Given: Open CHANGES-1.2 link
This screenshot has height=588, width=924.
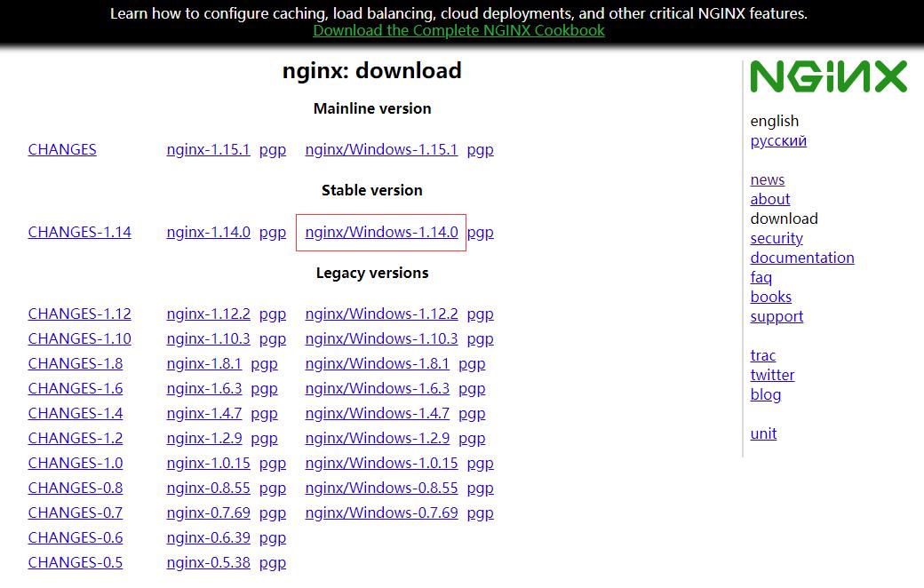Looking at the screenshot, I should click(x=76, y=439).
